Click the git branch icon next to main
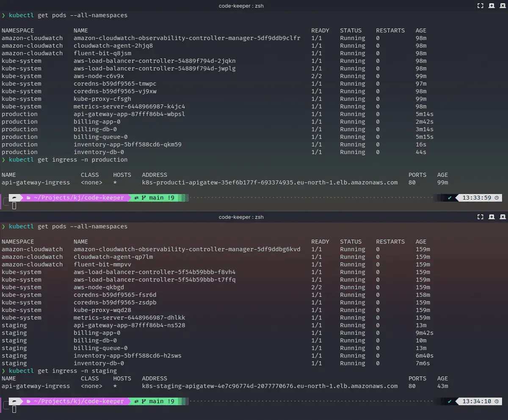Image resolution: width=508 pixels, height=420 pixels. click(x=144, y=198)
